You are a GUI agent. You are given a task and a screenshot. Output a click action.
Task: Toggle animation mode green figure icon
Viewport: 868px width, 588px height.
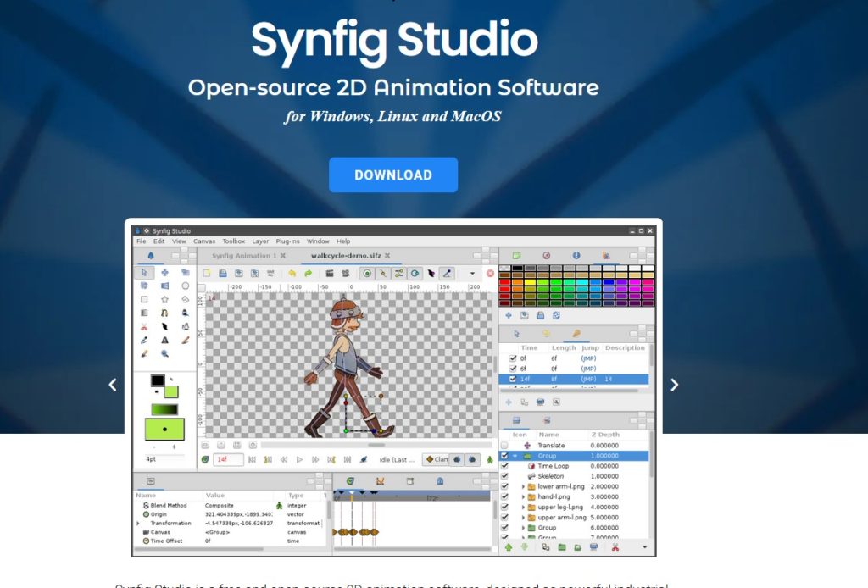(x=490, y=460)
